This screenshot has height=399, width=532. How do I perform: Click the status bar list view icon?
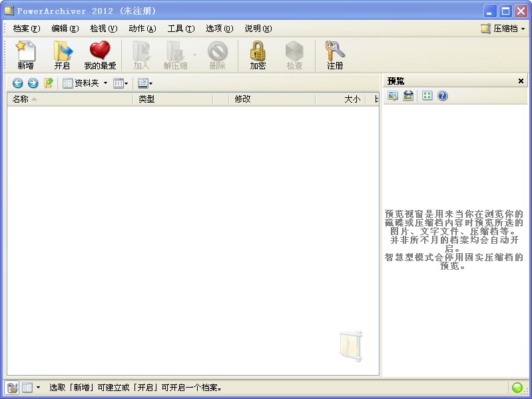point(27,388)
